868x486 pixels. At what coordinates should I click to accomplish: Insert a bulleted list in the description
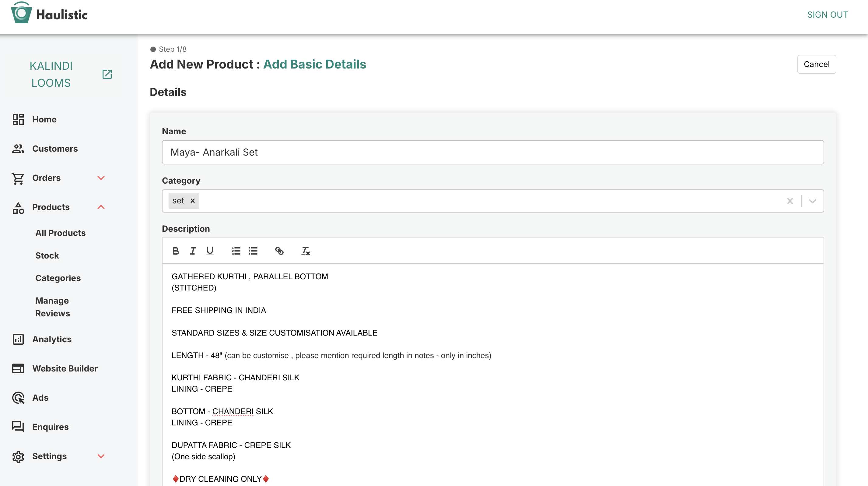pyautogui.click(x=254, y=251)
